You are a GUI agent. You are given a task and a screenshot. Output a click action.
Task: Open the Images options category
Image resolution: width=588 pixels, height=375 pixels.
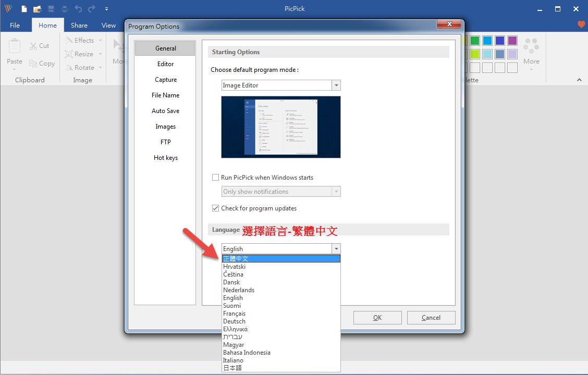pyautogui.click(x=165, y=127)
